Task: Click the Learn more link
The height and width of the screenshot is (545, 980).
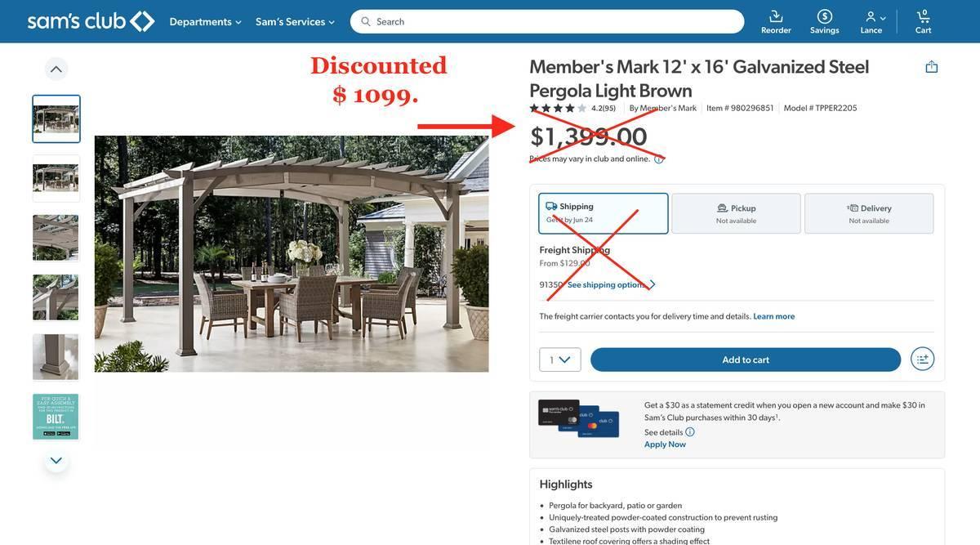Action: pyautogui.click(x=774, y=316)
